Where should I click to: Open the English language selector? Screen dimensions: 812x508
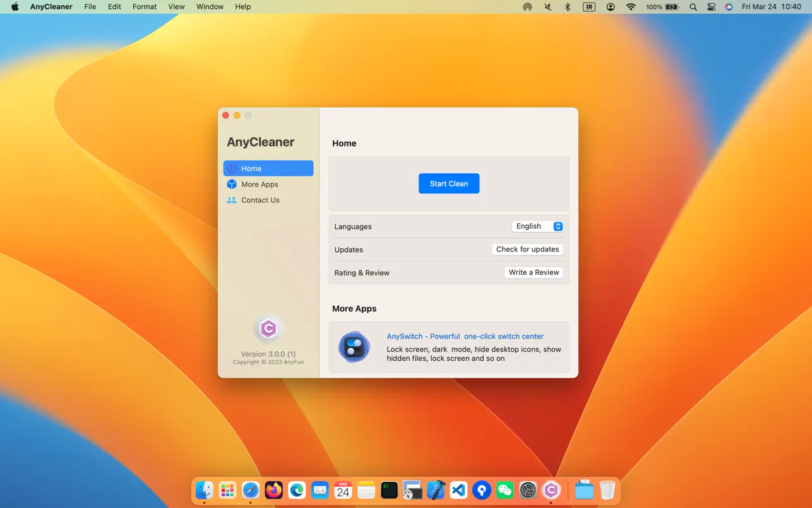(x=537, y=226)
